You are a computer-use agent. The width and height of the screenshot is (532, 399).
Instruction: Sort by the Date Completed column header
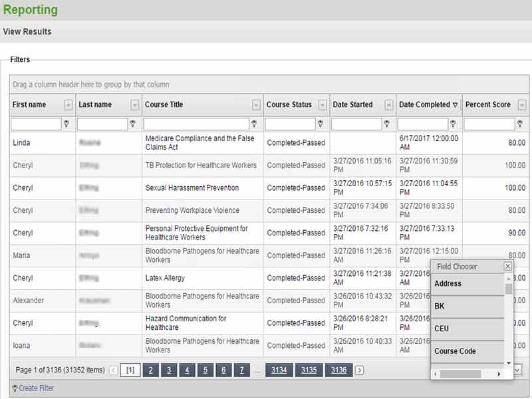tap(424, 104)
